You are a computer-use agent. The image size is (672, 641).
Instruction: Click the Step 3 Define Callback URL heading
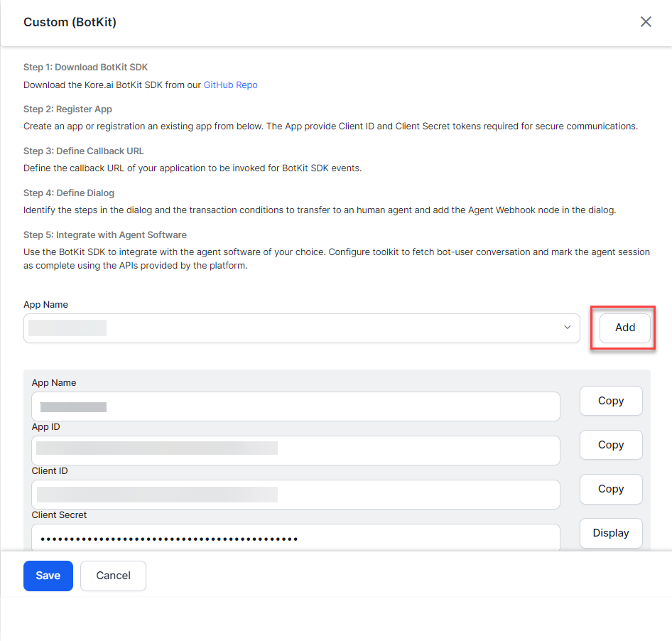click(84, 151)
